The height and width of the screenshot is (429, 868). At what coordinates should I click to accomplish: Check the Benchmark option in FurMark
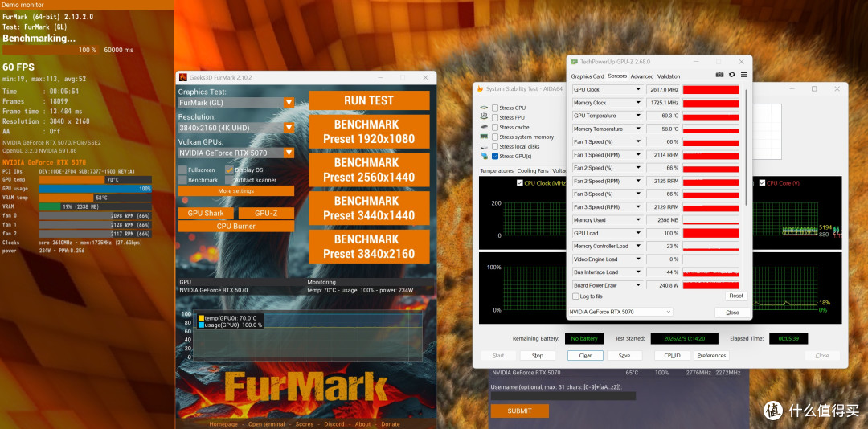click(182, 180)
